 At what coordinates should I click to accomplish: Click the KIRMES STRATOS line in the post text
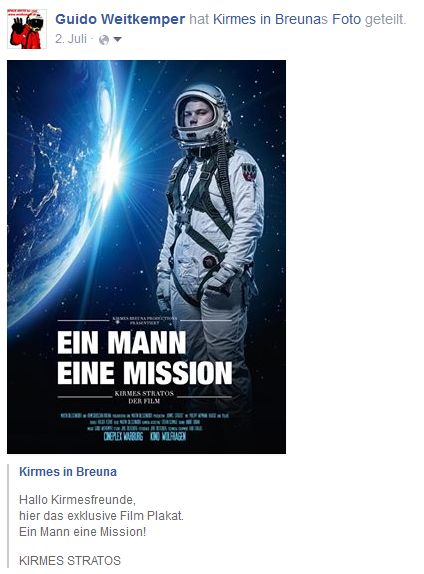click(x=70, y=560)
